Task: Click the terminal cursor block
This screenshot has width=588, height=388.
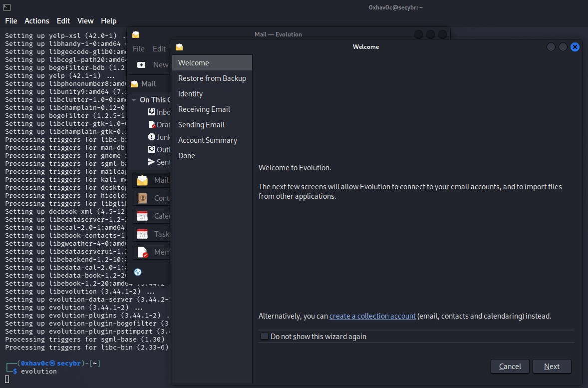Action: [x=7, y=380]
